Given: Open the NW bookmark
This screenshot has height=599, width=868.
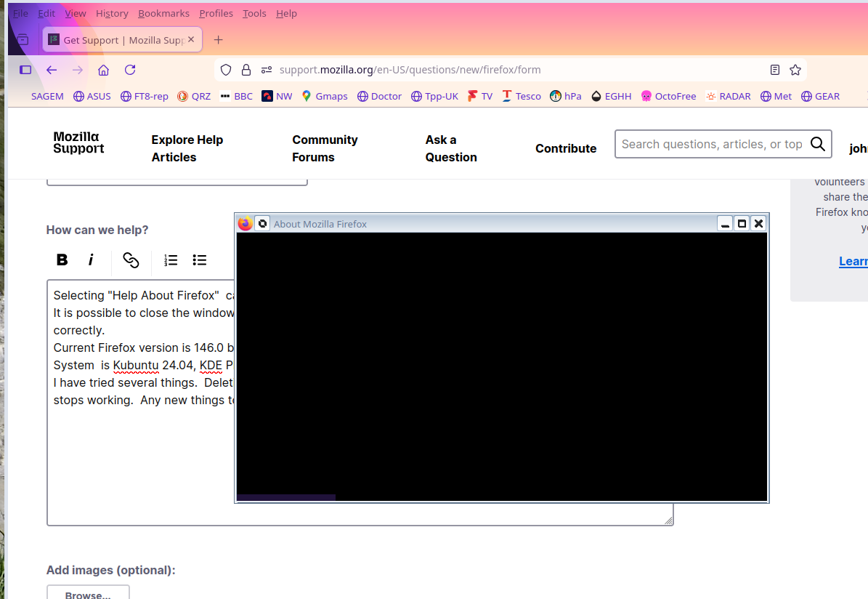Looking at the screenshot, I should tap(277, 97).
